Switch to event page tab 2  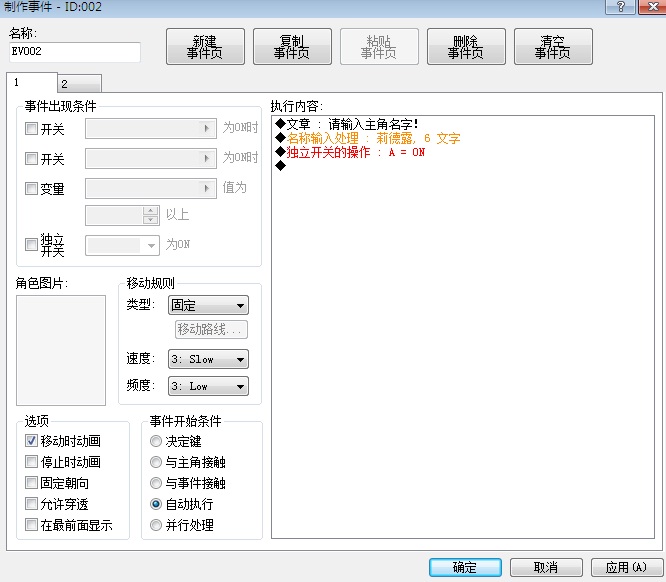pos(80,84)
